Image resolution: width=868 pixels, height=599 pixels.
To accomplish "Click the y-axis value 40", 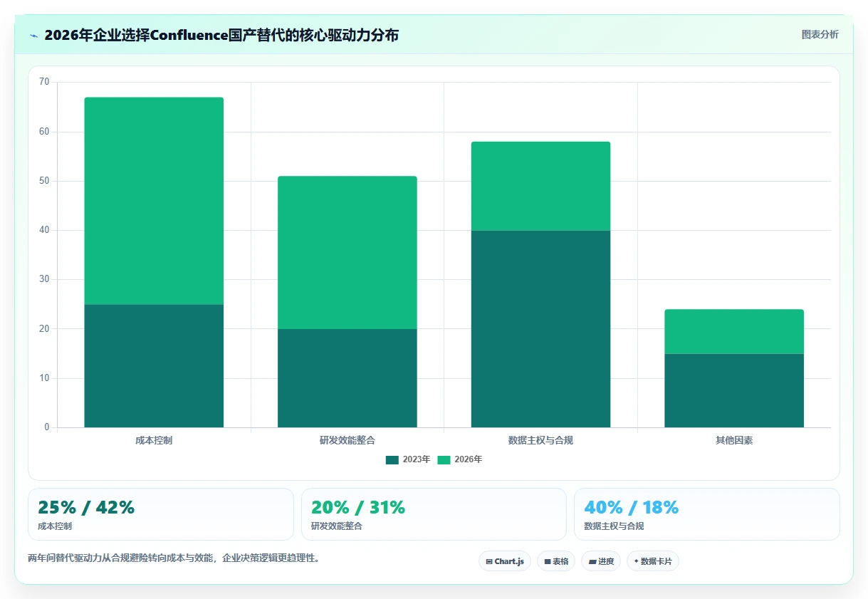I will 44,230.
